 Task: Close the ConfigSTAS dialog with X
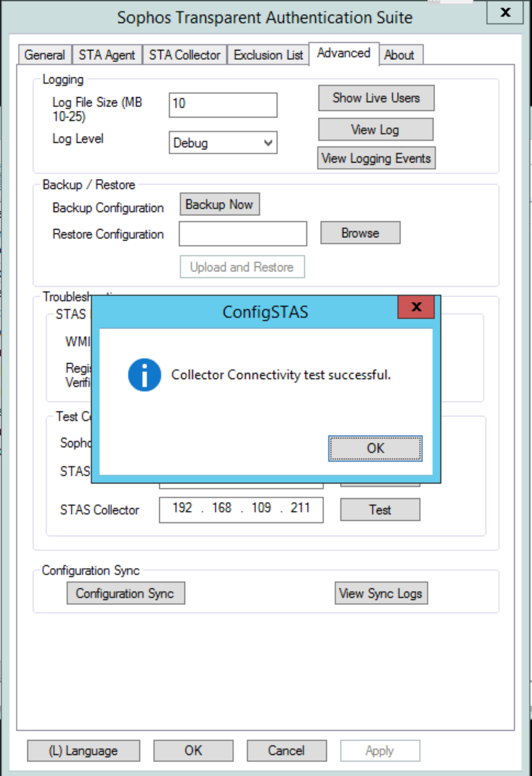[x=416, y=307]
